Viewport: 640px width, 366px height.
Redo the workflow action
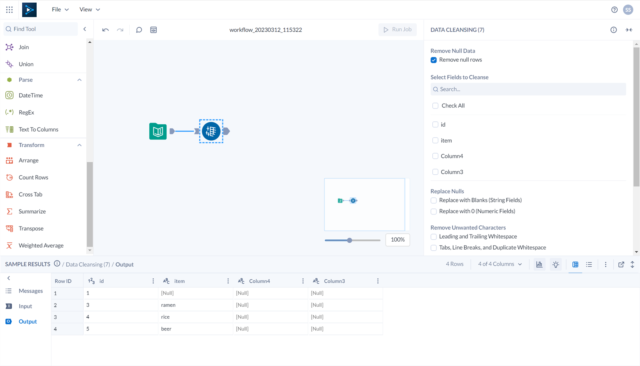click(120, 30)
